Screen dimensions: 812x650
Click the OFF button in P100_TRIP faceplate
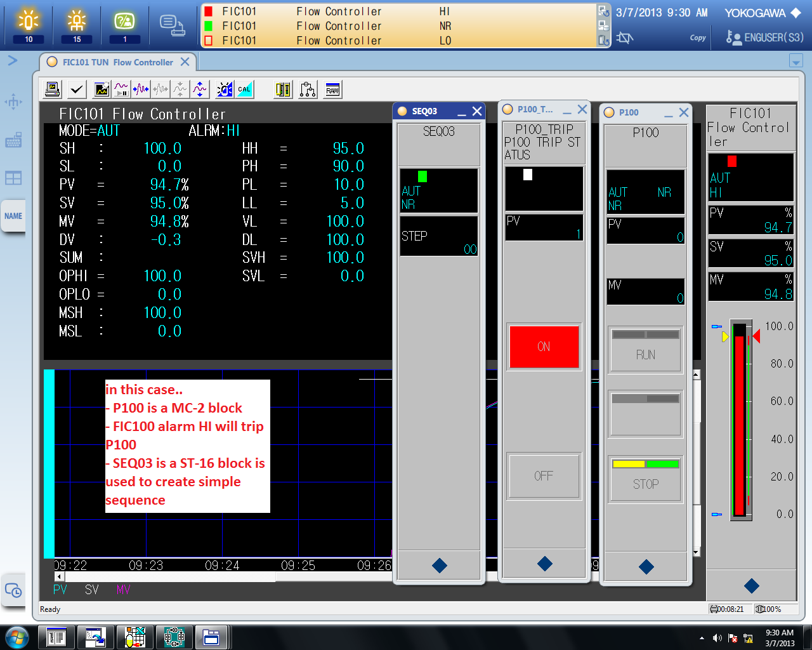[x=544, y=475]
